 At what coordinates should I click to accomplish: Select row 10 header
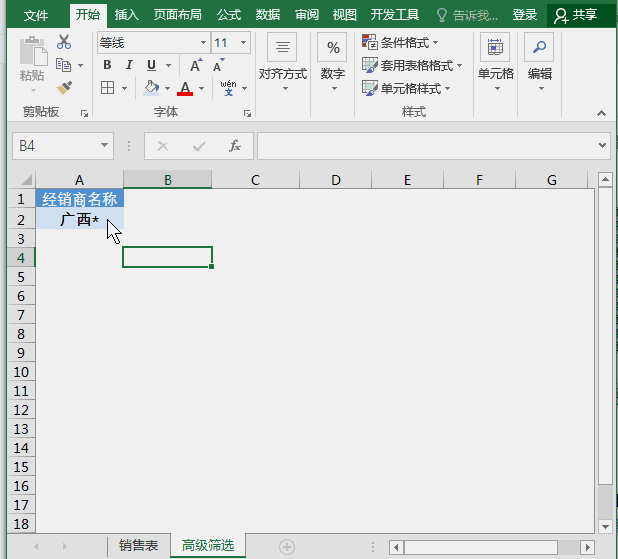(x=21, y=372)
